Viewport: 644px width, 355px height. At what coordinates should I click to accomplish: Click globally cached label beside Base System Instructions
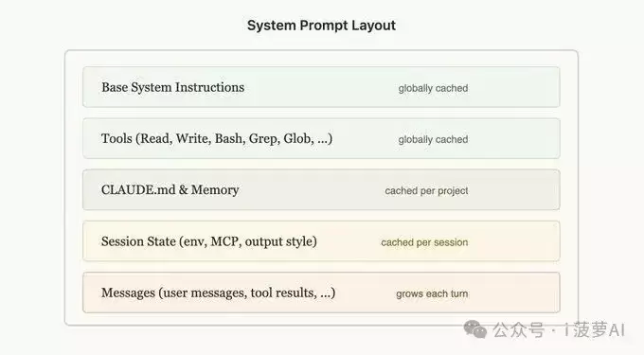coord(433,88)
